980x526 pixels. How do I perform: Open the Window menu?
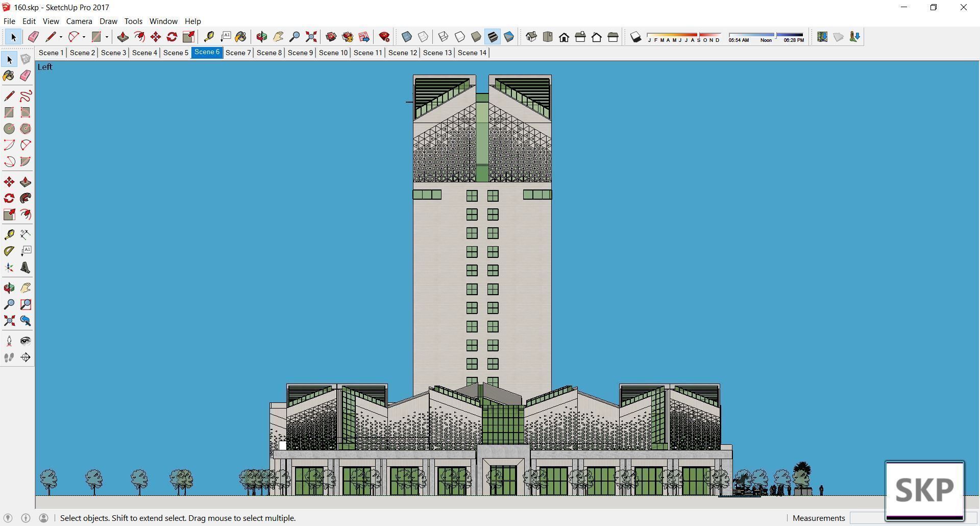pos(163,21)
